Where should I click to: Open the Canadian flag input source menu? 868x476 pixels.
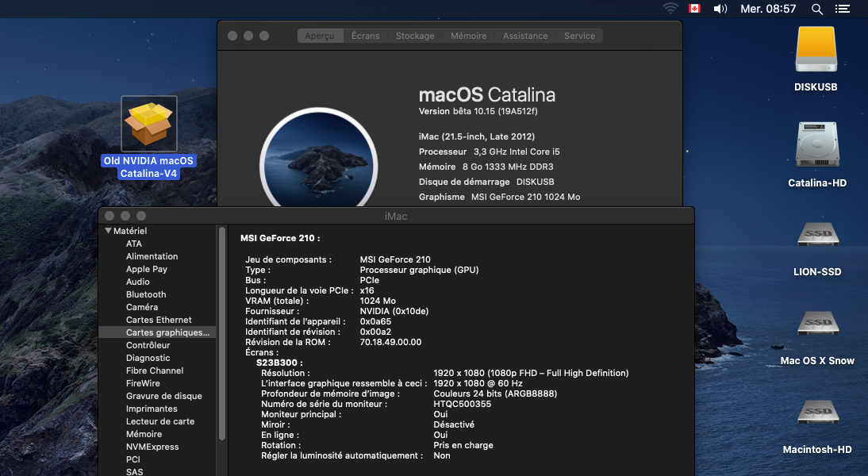coord(694,9)
